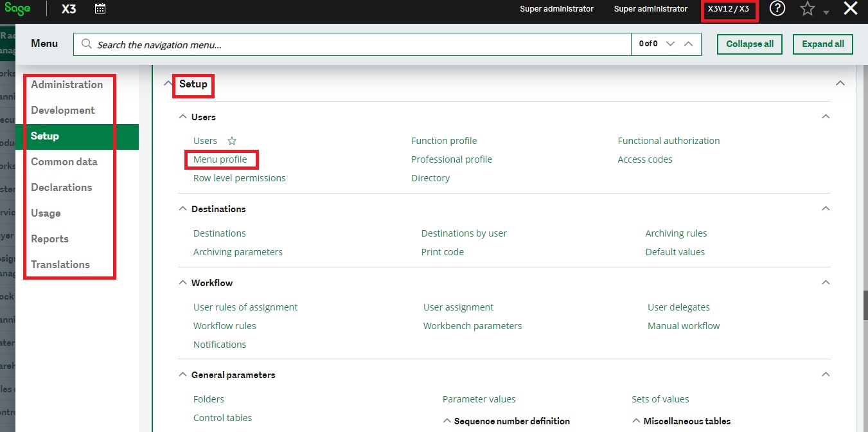Open the Menu profile link
868x432 pixels.
click(x=221, y=159)
